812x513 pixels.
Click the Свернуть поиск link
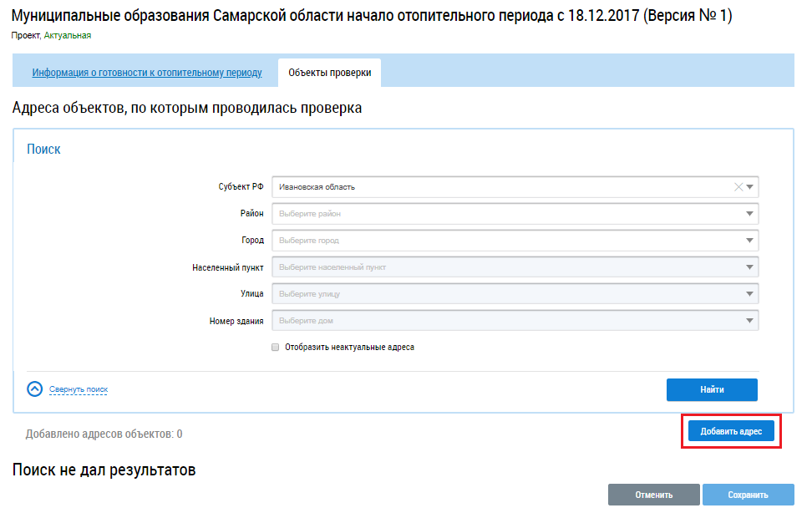click(79, 389)
